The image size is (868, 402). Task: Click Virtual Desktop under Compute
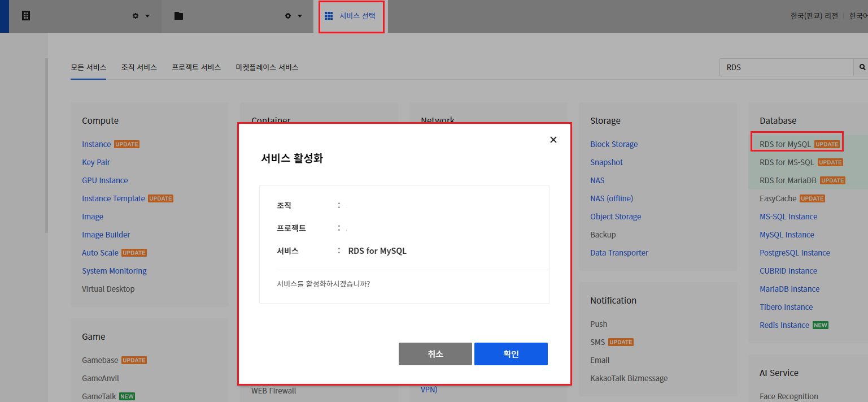(108, 289)
